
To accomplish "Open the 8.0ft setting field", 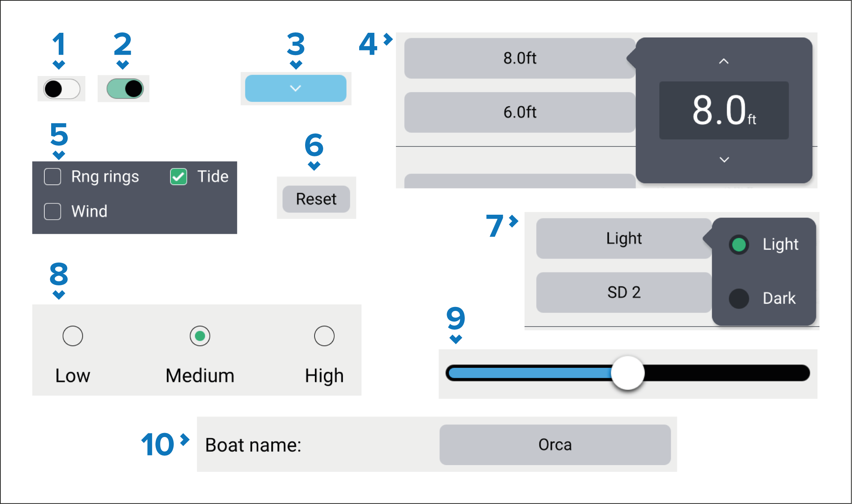I will click(x=519, y=58).
